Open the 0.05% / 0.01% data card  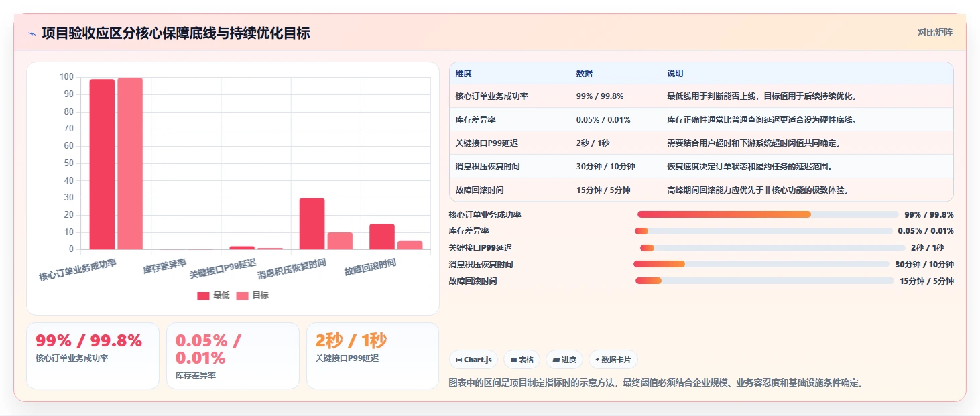pyautogui.click(x=233, y=356)
